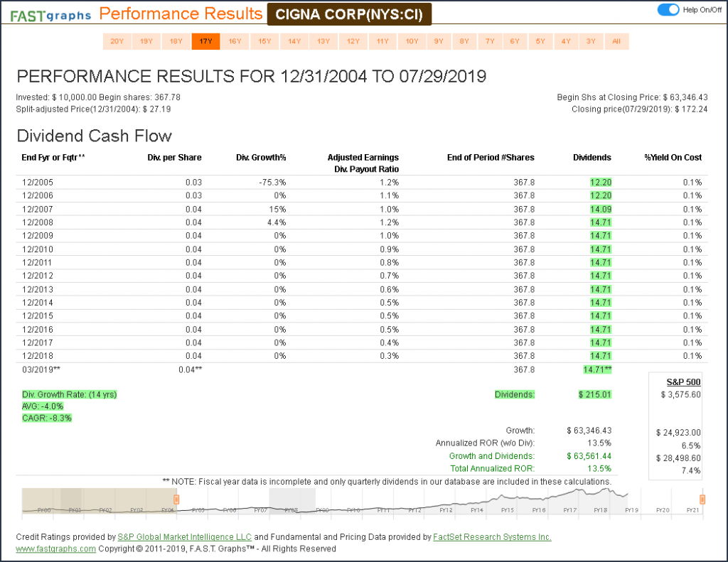
Task: Click the 14.71** dividend value
Action: [598, 369]
